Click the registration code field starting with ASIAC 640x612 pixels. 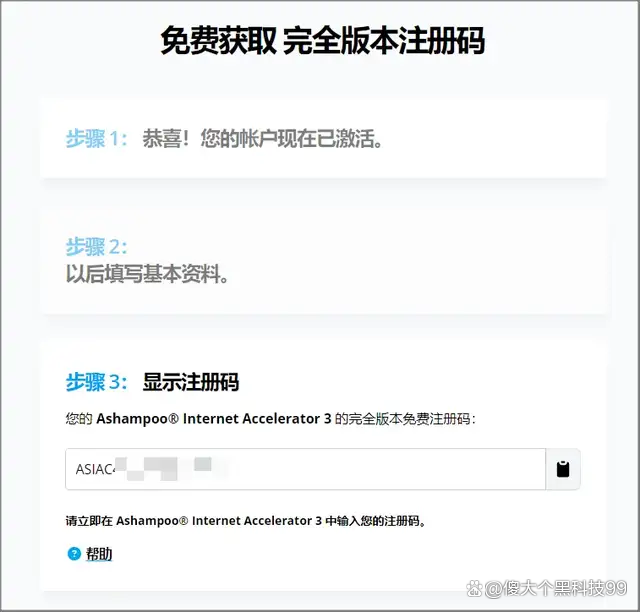[305, 469]
